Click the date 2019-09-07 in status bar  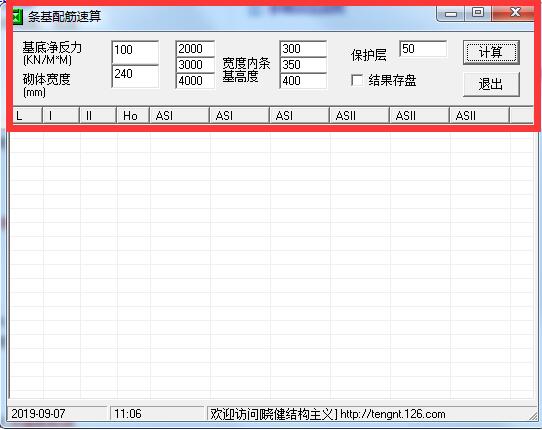point(38,414)
